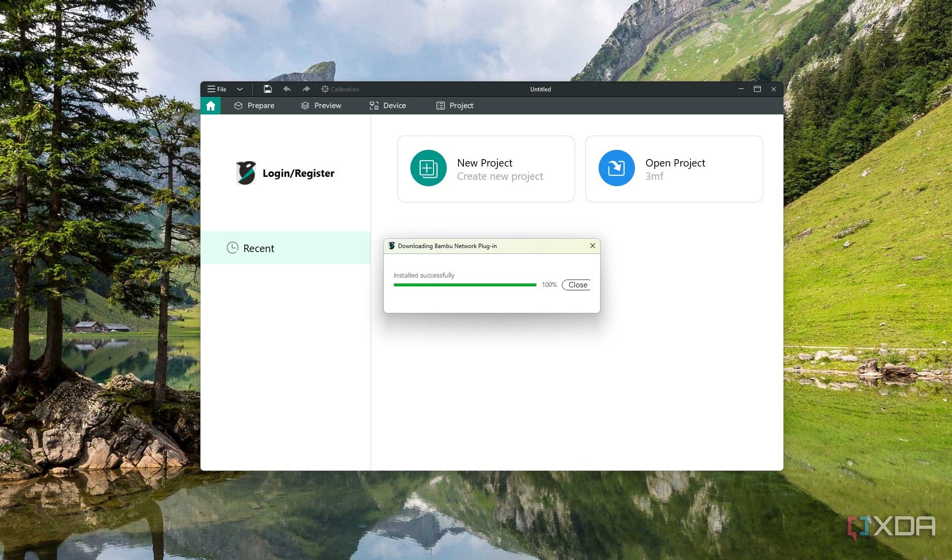Open the Calibration menu
The image size is (952, 560).
(340, 89)
